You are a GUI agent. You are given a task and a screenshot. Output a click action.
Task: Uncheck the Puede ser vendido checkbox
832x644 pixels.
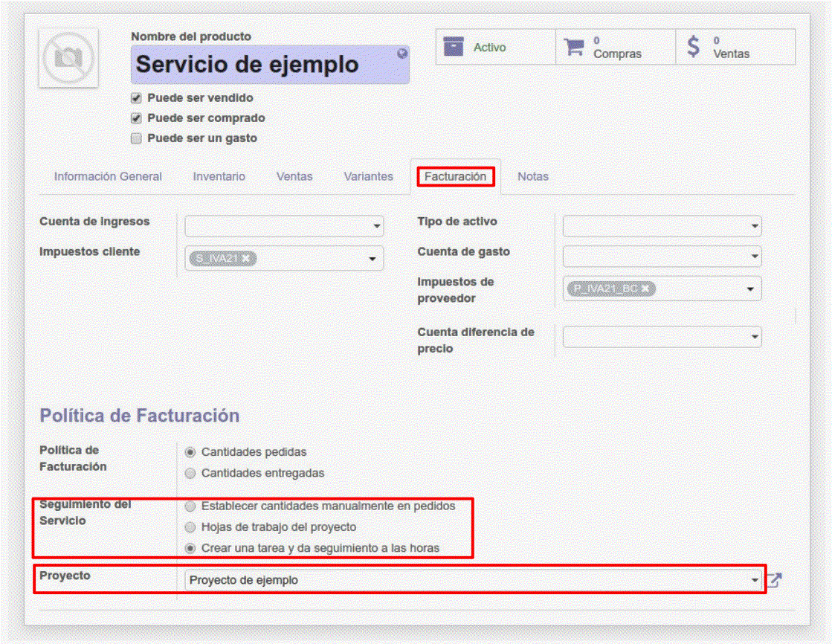click(136, 98)
